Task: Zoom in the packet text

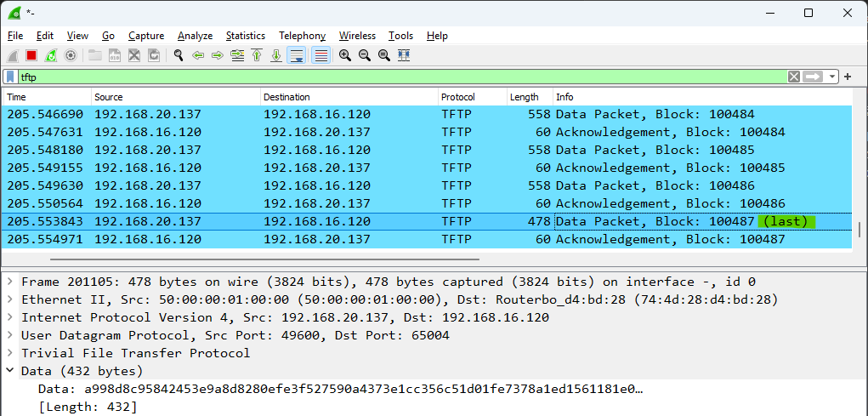Action: click(x=345, y=55)
